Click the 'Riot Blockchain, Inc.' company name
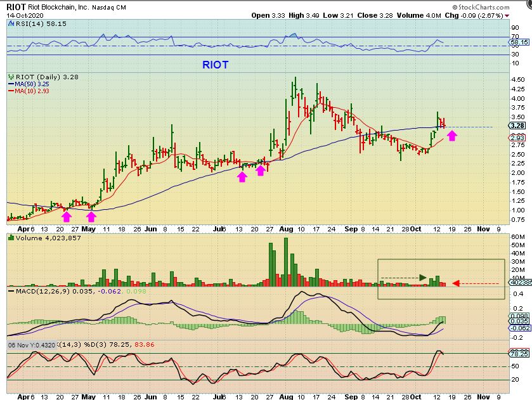Viewport: 532px width, 400px height. click(x=58, y=7)
